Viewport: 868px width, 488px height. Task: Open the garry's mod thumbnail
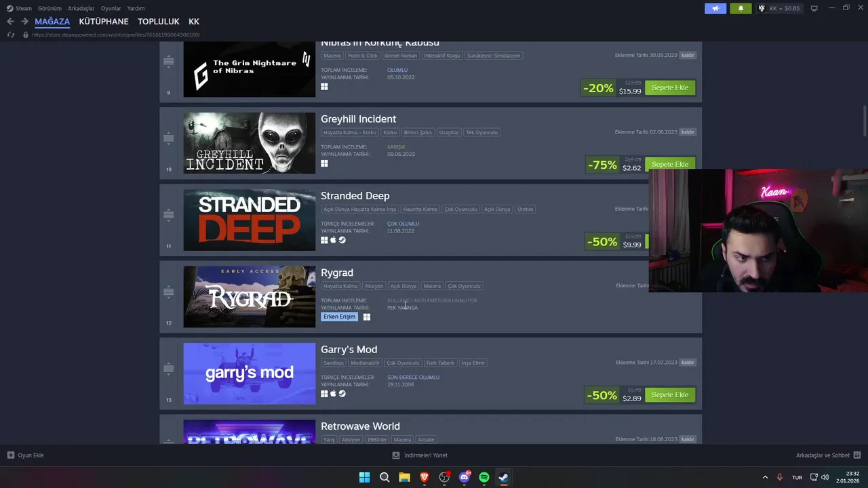pyautogui.click(x=250, y=373)
